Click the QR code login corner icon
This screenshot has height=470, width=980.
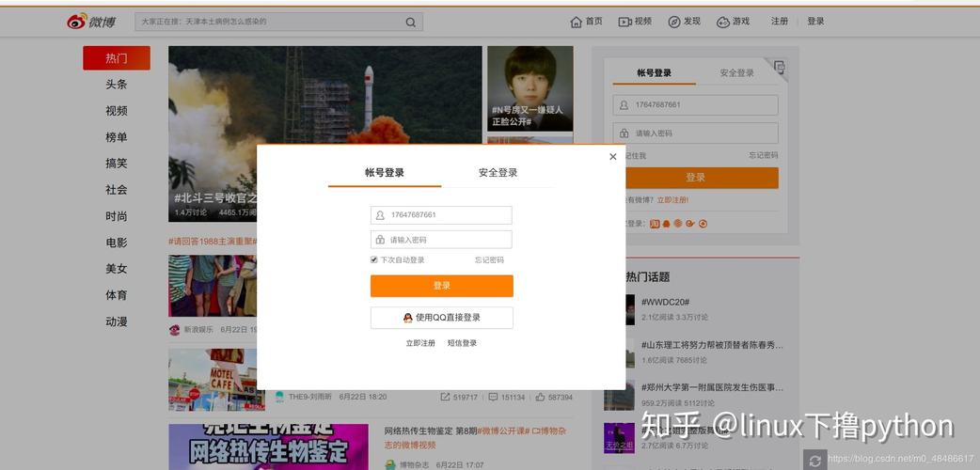pos(779,67)
